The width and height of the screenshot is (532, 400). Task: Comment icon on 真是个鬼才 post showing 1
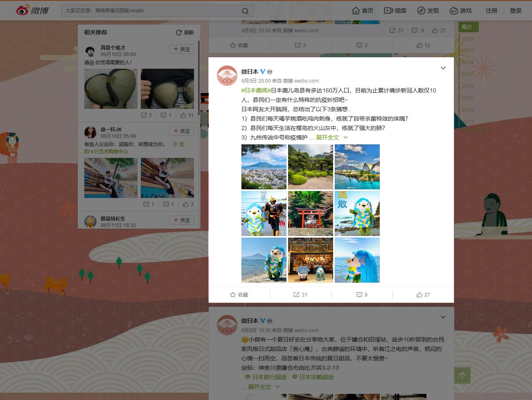click(x=166, y=115)
